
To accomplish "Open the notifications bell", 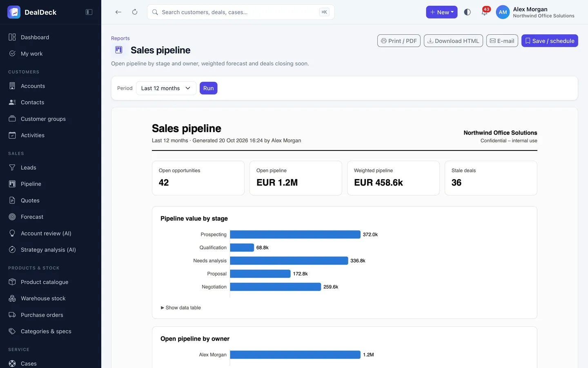I will [x=485, y=12].
